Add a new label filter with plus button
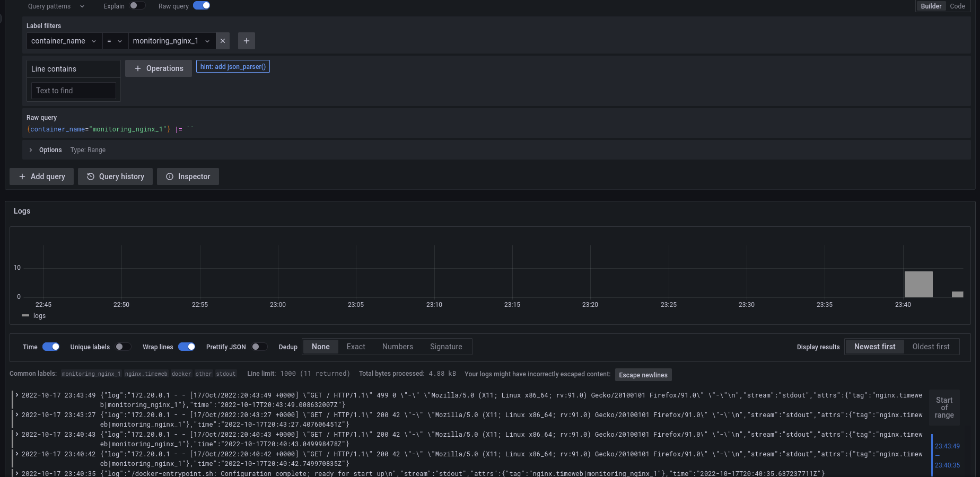 247,41
